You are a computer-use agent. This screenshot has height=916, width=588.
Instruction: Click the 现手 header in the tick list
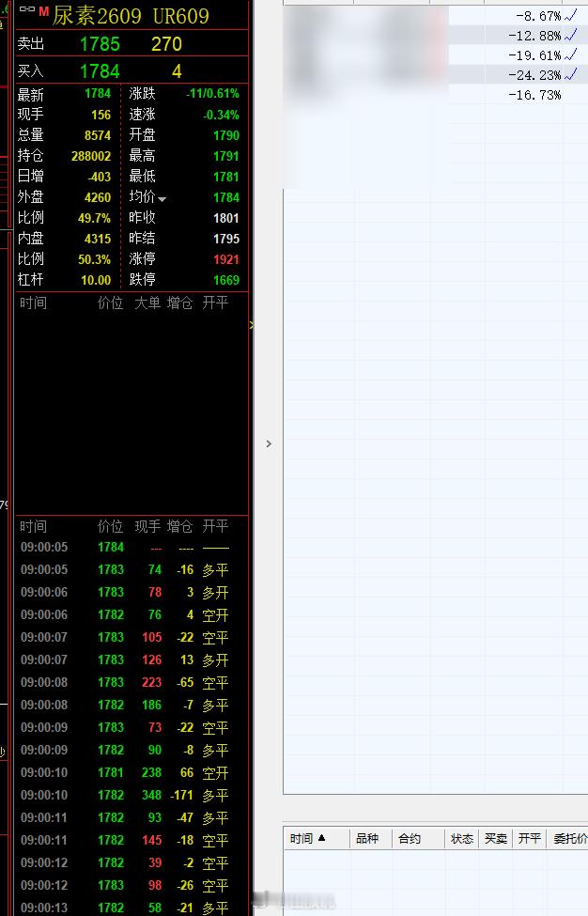click(147, 526)
